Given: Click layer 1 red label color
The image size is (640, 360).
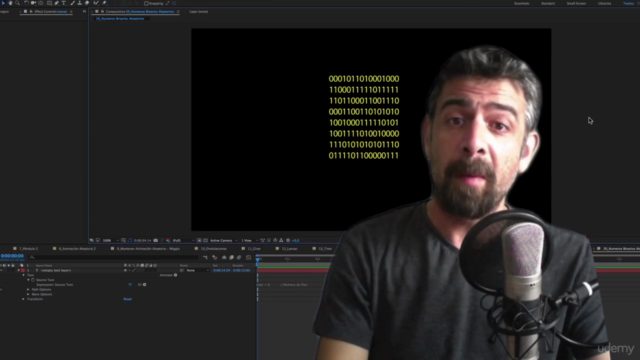Looking at the screenshot, I should pyautogui.click(x=23, y=270).
